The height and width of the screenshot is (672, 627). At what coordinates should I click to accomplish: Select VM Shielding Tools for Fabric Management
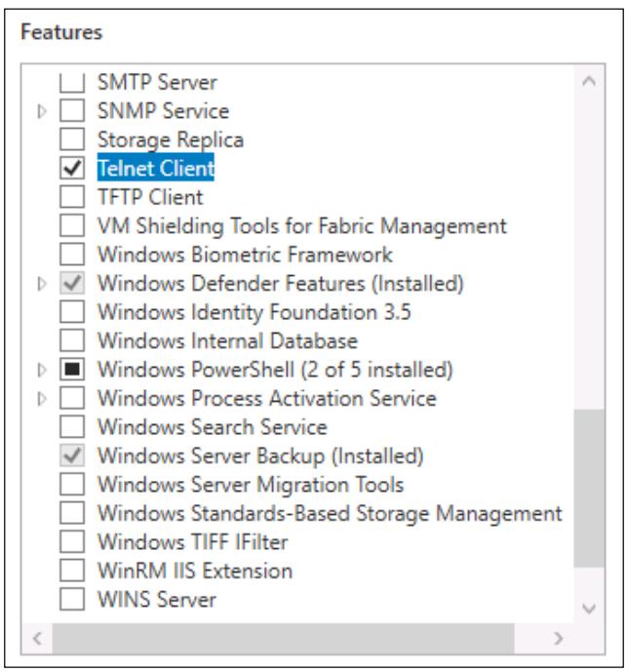302,226
